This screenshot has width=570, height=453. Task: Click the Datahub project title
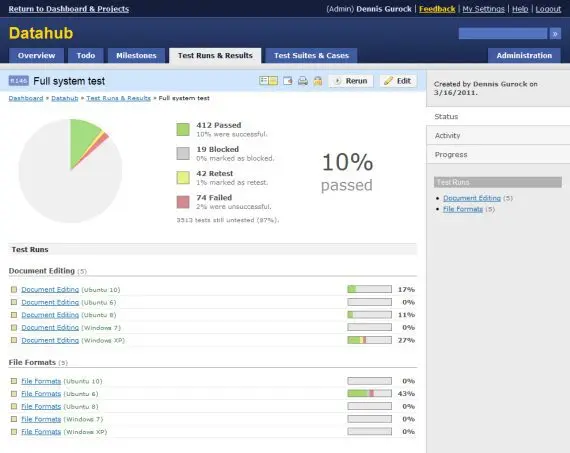41,33
